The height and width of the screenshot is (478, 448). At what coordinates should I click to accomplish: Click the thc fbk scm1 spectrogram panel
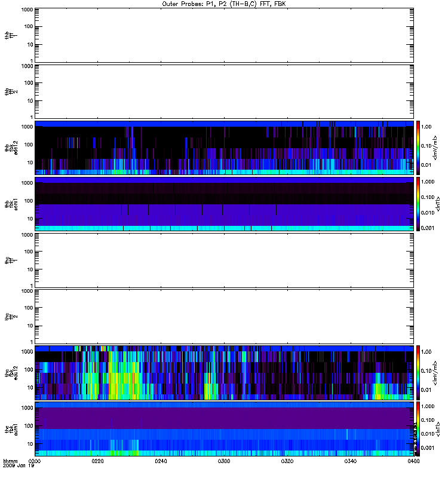point(224,429)
